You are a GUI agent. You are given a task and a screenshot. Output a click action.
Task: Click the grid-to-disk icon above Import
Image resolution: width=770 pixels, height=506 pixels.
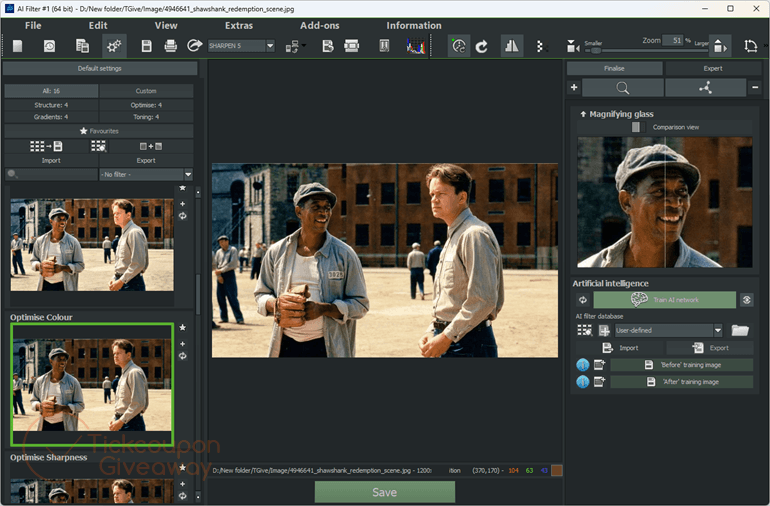pos(46,146)
